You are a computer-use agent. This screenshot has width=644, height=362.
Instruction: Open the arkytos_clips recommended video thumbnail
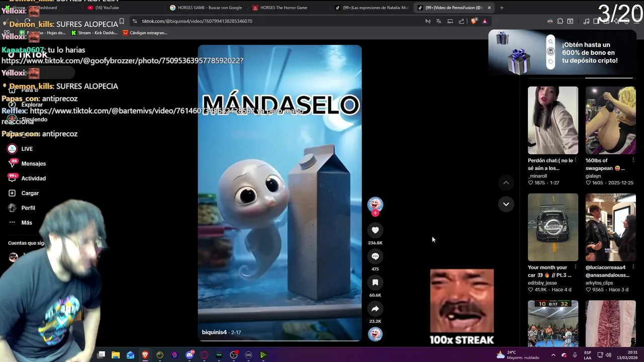pos(610,227)
